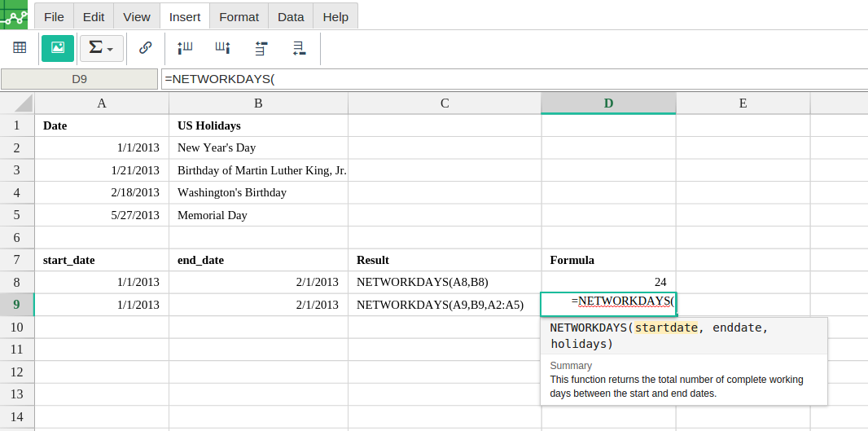868x431 pixels.
Task: Click the insert column right icon
Action: click(222, 48)
